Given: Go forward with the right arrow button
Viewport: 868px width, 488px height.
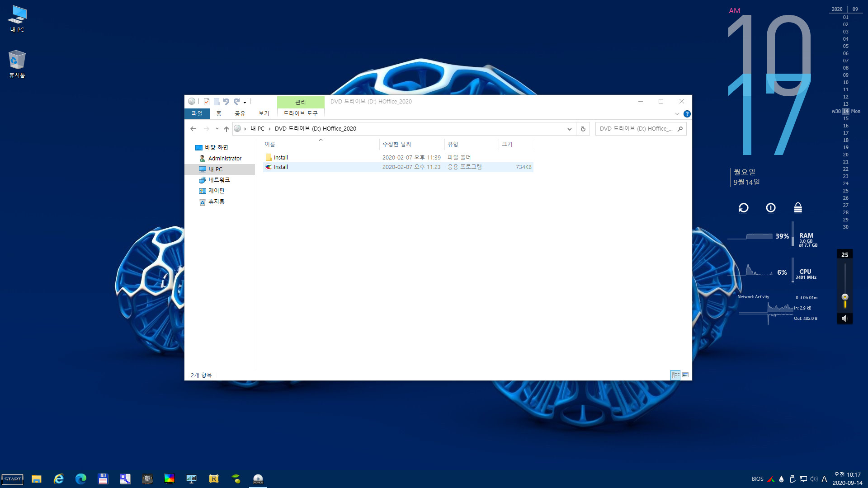Looking at the screenshot, I should point(207,129).
